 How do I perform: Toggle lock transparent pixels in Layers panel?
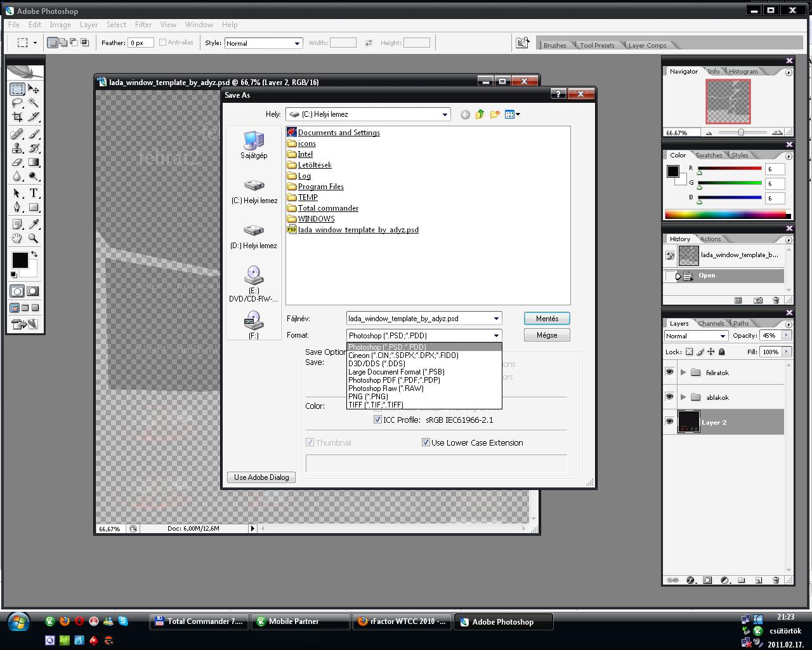[x=689, y=352]
